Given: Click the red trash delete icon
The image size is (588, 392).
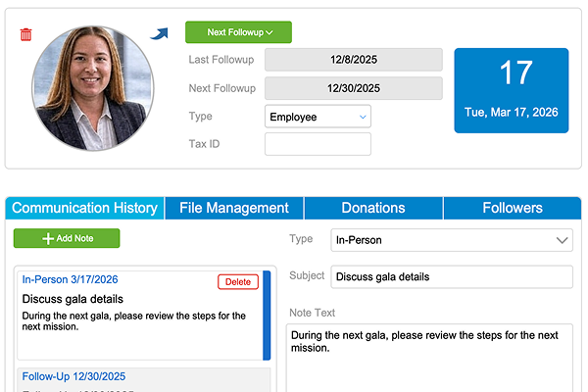Looking at the screenshot, I should [25, 34].
